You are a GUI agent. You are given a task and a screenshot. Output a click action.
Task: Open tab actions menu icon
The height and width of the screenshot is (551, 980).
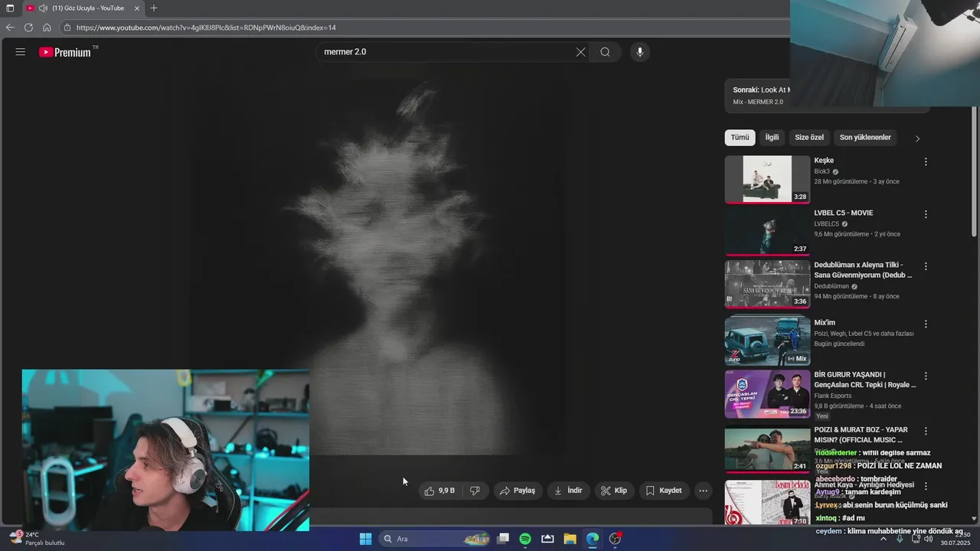(10, 8)
